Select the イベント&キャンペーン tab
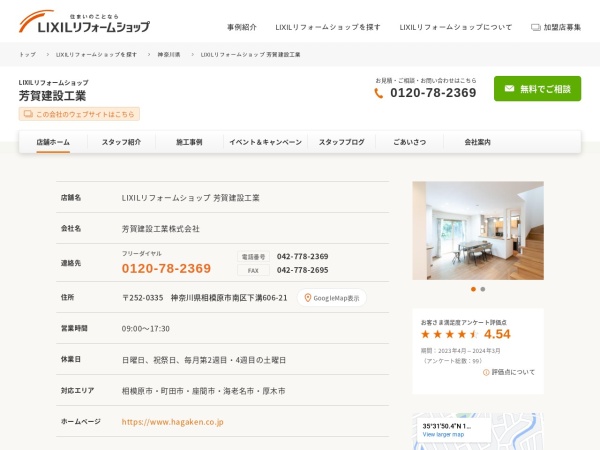Viewport: 600px width, 450px height. click(266, 142)
